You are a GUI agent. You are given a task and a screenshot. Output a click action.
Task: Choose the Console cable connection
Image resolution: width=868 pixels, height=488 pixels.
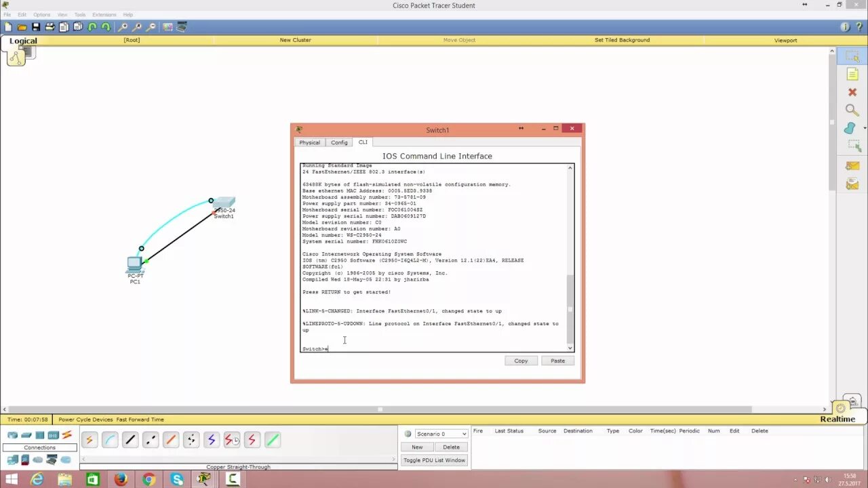point(110,440)
